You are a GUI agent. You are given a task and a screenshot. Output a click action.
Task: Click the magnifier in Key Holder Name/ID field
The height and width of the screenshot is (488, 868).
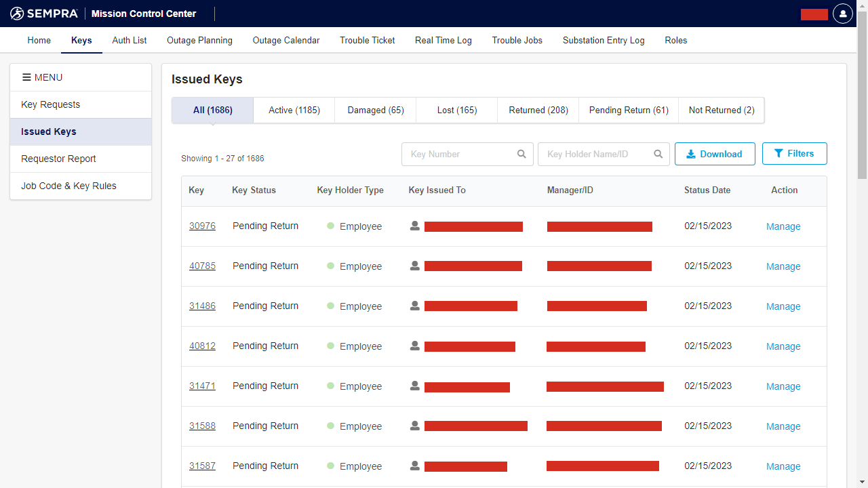tap(657, 154)
